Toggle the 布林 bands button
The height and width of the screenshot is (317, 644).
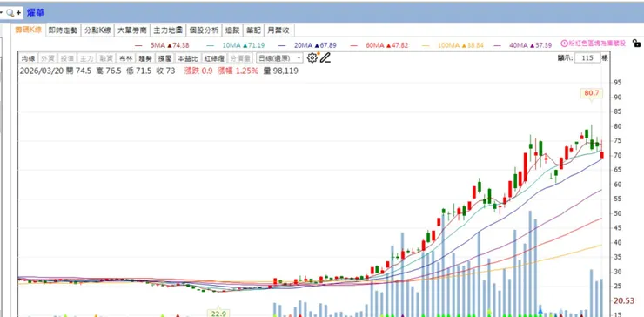point(125,58)
